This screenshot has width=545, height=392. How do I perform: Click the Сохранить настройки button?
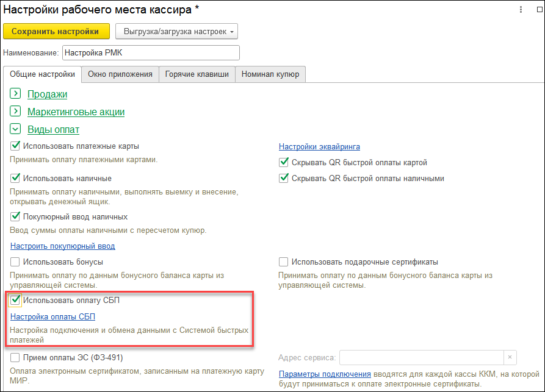point(56,31)
